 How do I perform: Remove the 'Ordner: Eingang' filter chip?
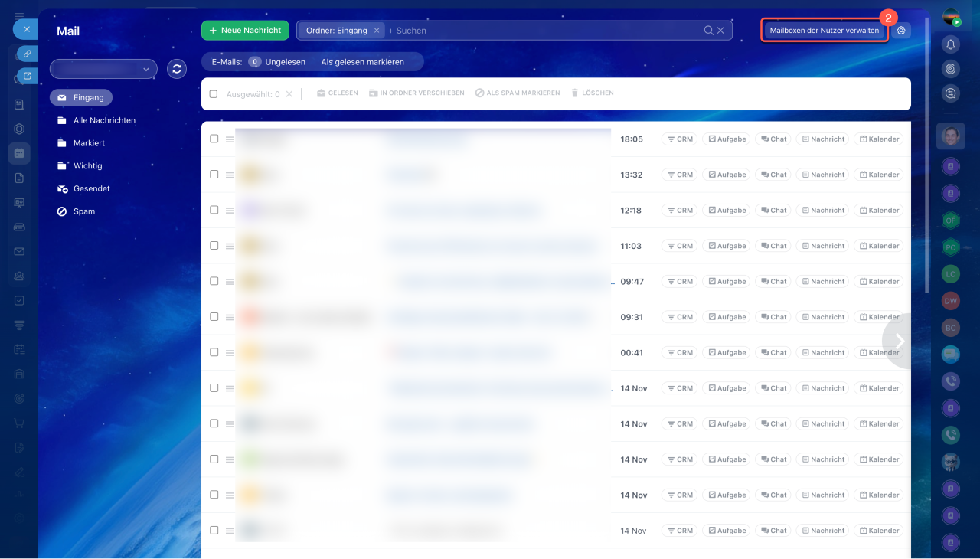[x=377, y=31]
